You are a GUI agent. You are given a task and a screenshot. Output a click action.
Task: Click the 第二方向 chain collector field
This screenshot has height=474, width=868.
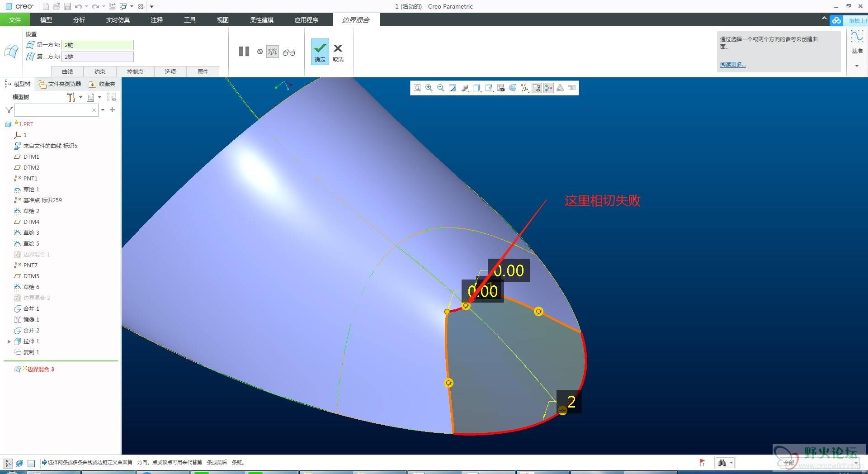[x=98, y=57]
